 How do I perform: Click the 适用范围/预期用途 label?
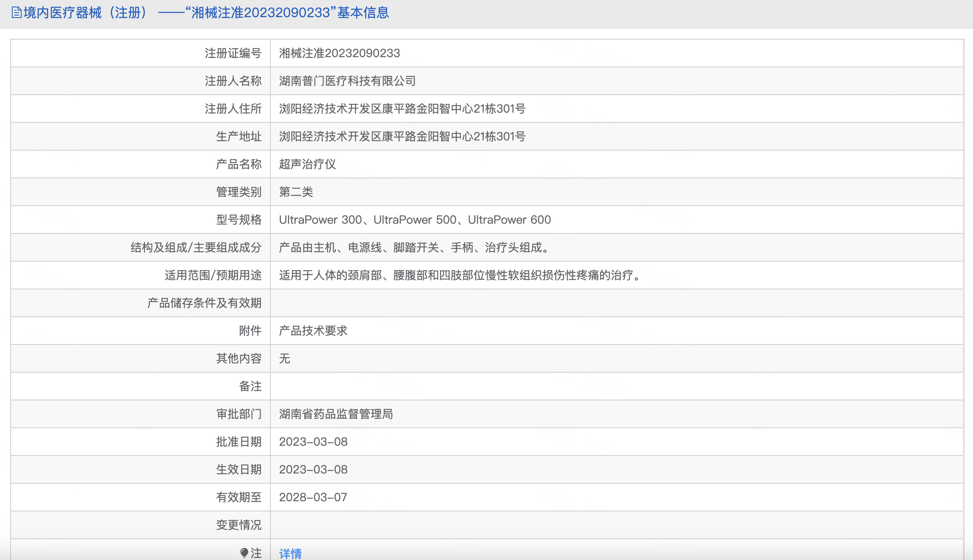tap(213, 275)
